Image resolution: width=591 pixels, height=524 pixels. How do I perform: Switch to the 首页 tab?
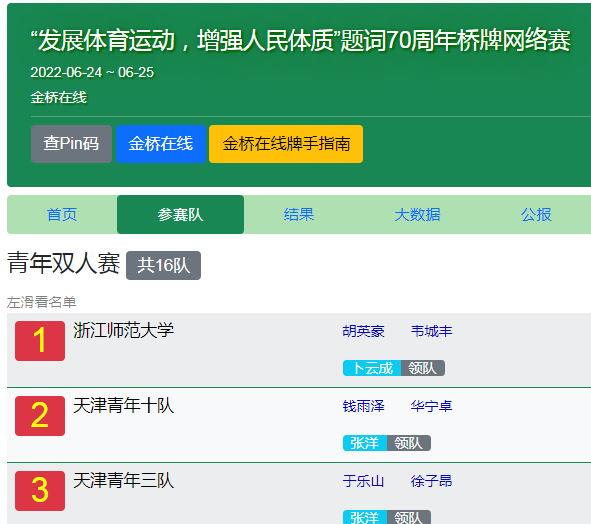(62, 215)
